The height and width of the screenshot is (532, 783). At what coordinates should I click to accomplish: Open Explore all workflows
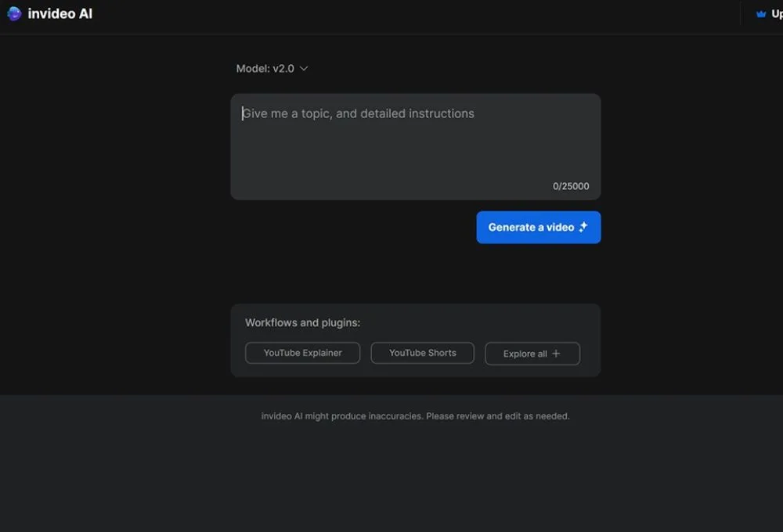point(532,354)
